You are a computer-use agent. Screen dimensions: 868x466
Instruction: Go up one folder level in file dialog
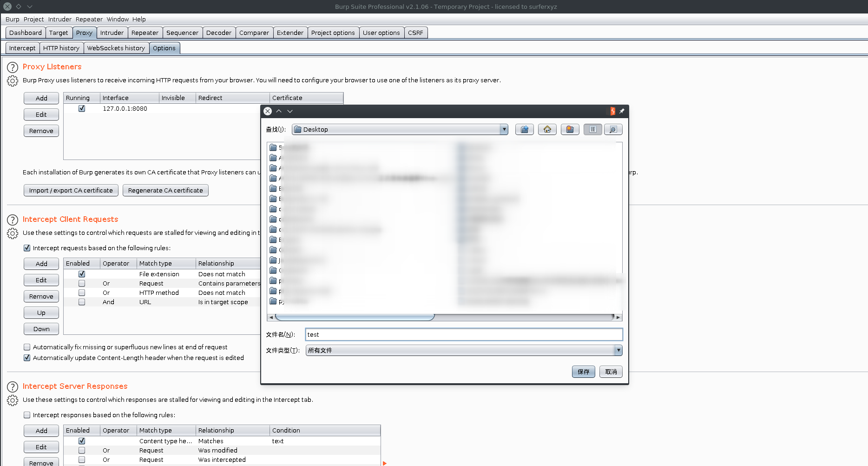tap(524, 129)
